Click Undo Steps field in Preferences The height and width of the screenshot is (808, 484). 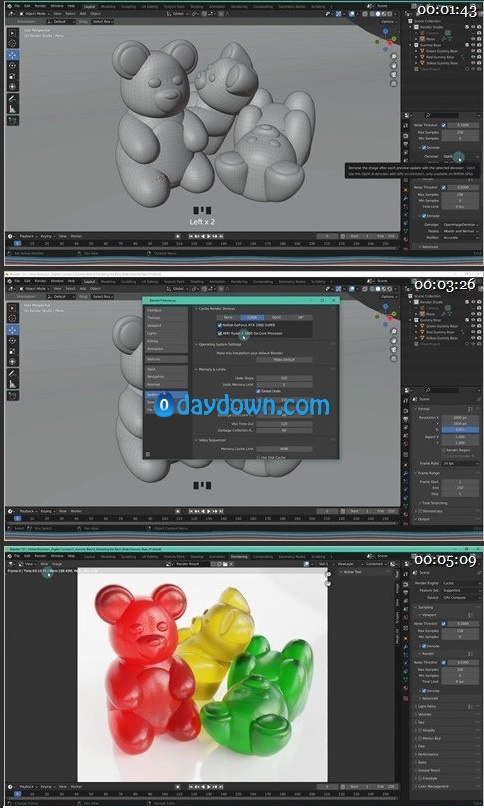click(284, 378)
